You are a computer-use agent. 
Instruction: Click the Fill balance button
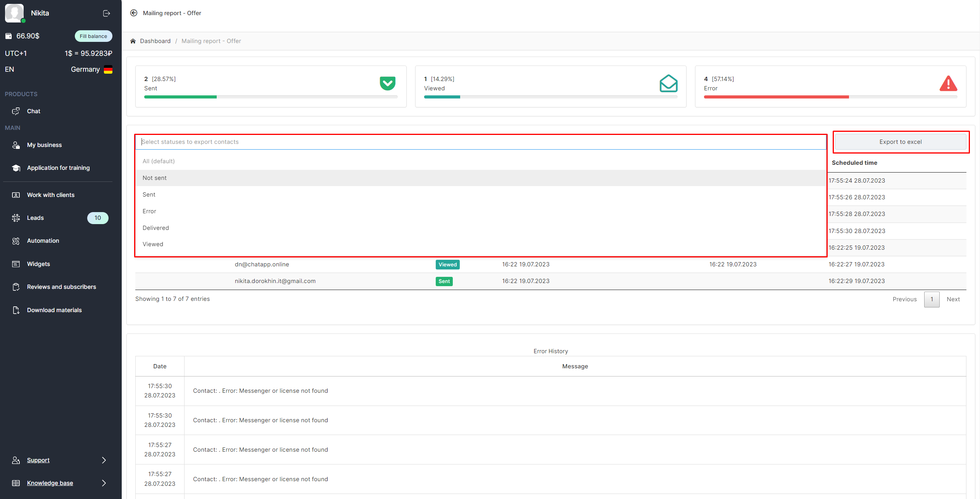(93, 36)
